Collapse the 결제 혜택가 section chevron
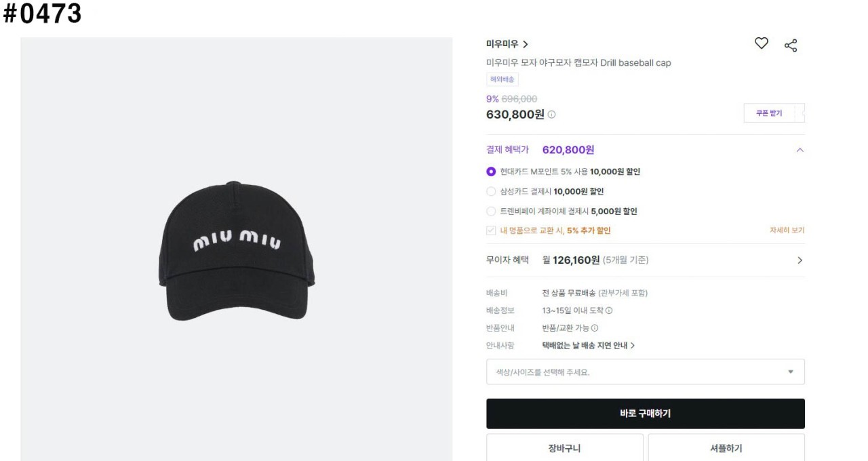This screenshot has height=461, width=868. click(x=800, y=150)
